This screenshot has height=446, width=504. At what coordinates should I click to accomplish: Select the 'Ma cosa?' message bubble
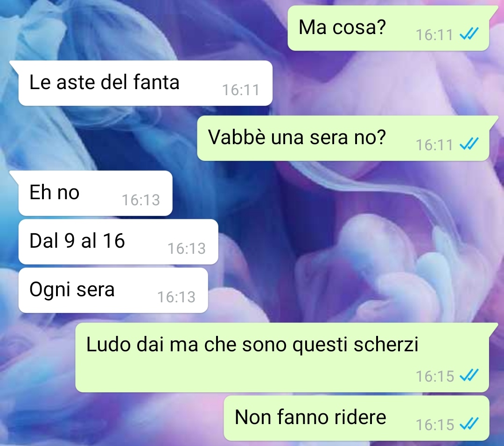(x=388, y=28)
